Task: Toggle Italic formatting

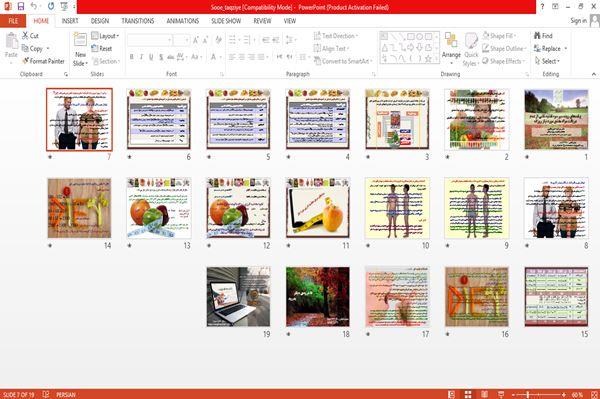Action: (141, 57)
